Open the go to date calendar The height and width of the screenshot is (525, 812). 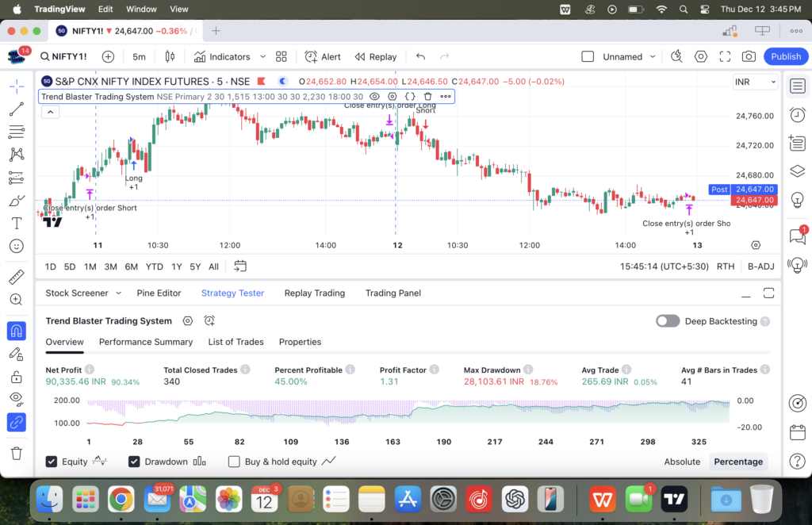[x=239, y=266]
